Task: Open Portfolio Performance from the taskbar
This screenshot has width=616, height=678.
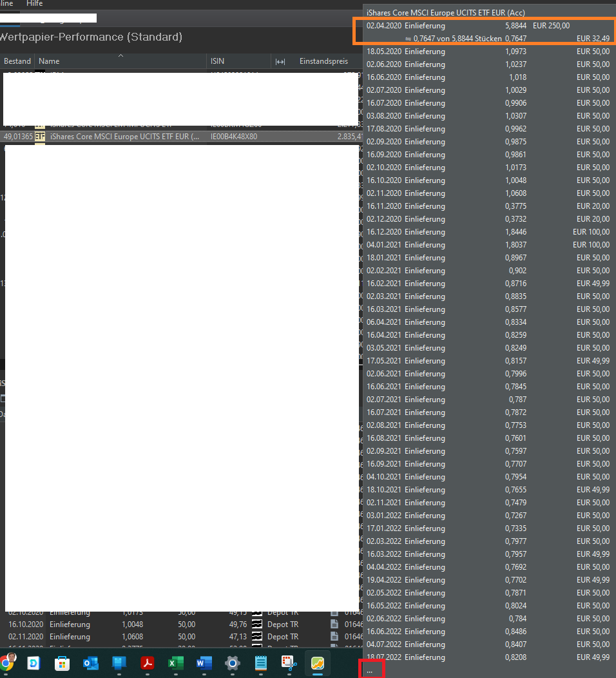Action: (317, 663)
